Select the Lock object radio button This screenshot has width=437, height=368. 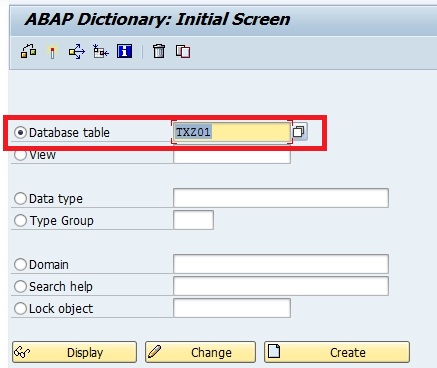click(20, 308)
